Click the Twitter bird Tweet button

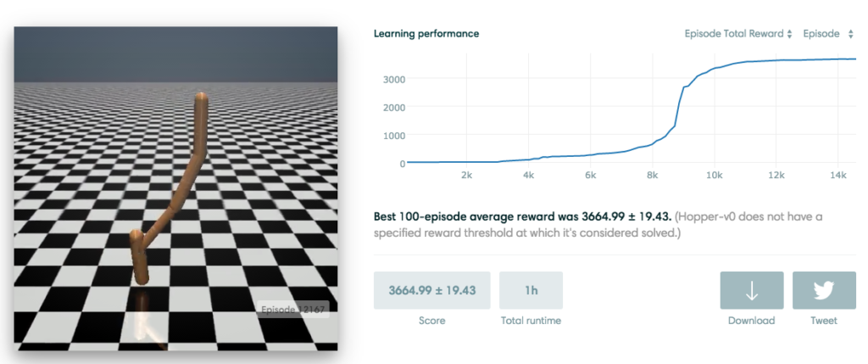824,290
